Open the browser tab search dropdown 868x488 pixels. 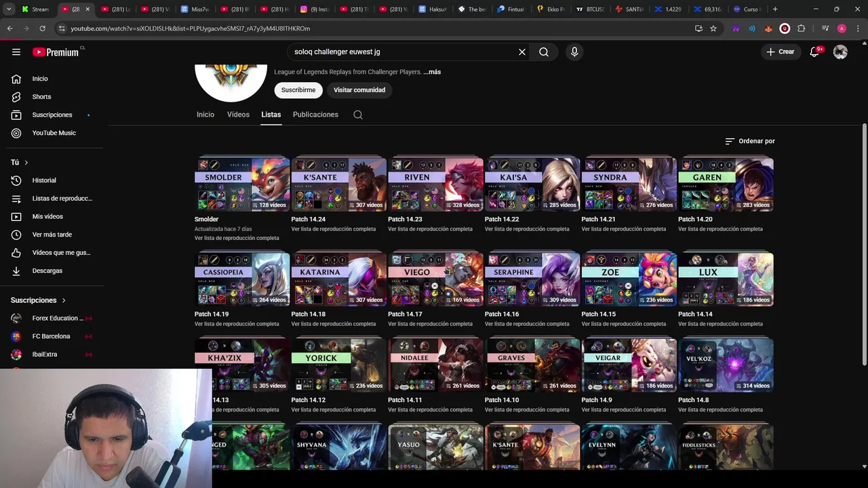[9, 9]
